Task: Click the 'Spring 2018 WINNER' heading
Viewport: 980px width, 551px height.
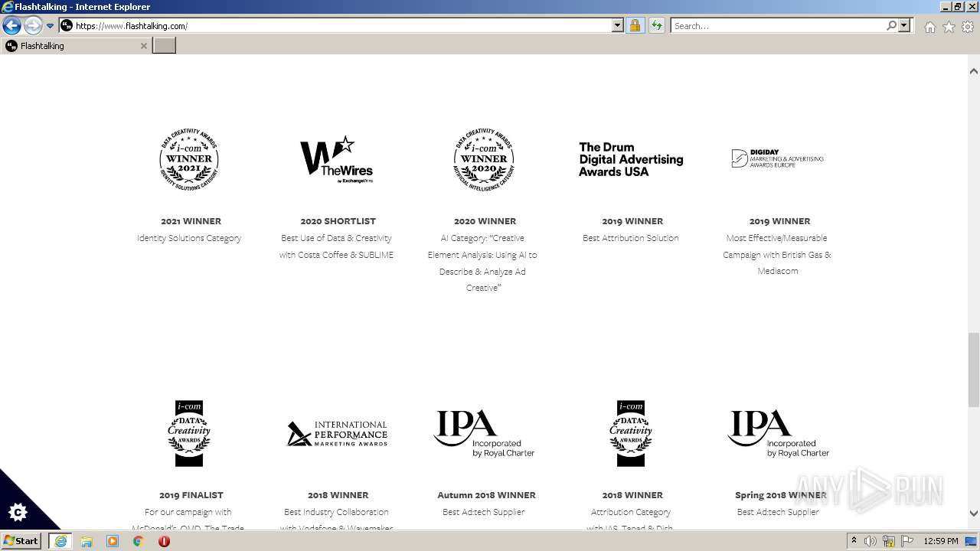Action: [780, 495]
